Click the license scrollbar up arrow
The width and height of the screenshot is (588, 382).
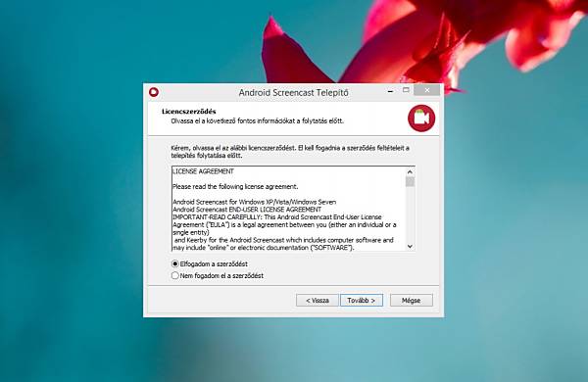pos(410,171)
